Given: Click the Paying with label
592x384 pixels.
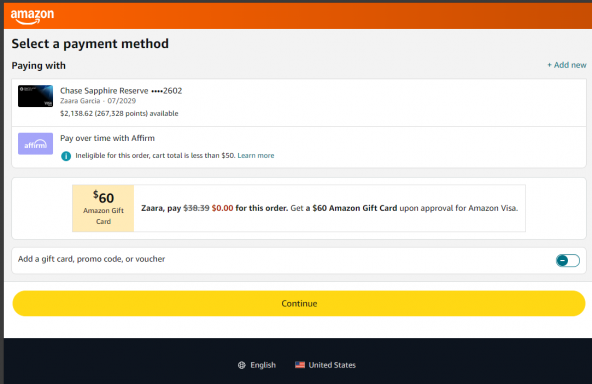Looking at the screenshot, I should coord(39,66).
